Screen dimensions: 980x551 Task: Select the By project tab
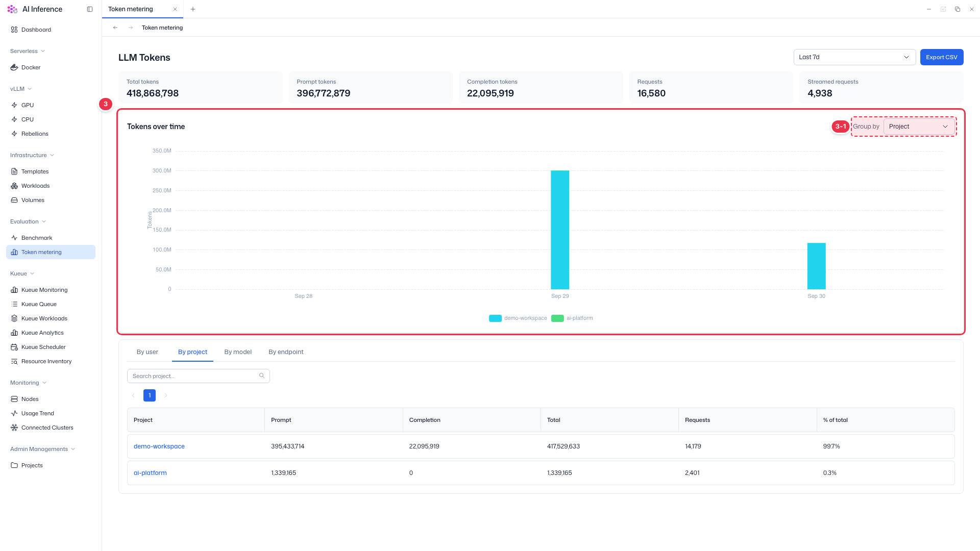[x=192, y=352]
